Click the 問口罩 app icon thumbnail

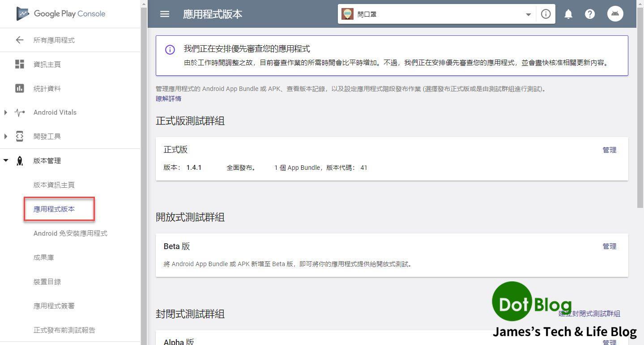[347, 14]
